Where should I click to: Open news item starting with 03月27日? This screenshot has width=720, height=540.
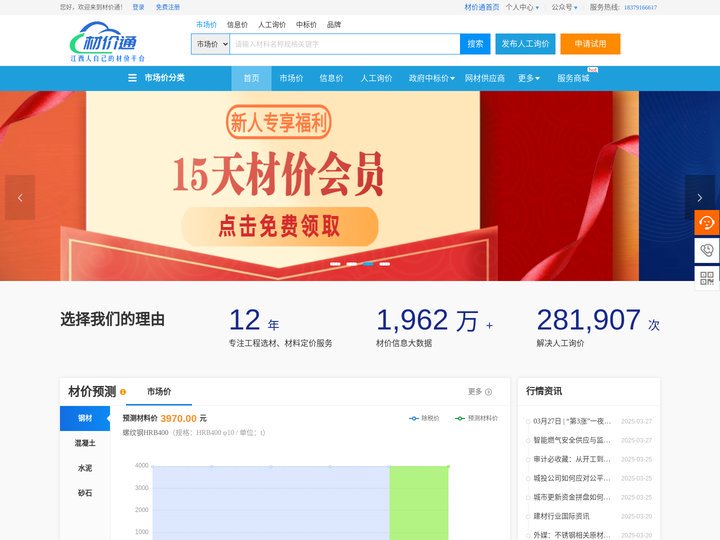(572, 421)
